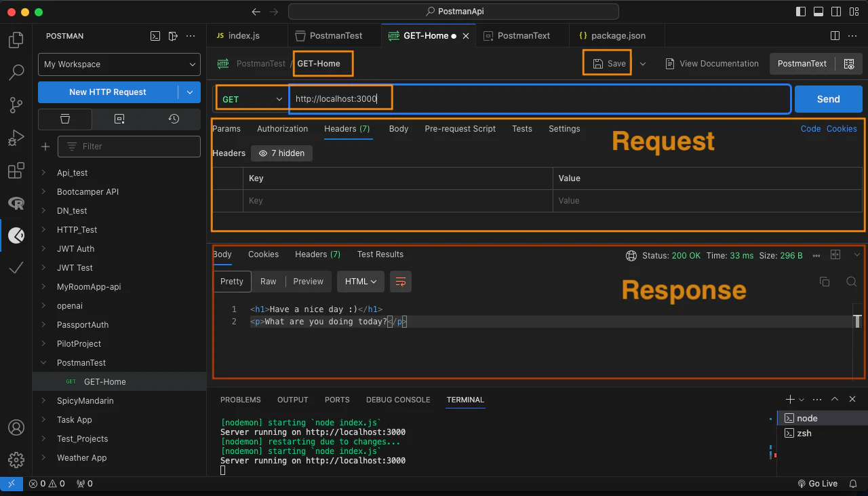Open the arrow next to Save
The image size is (868, 496).
point(643,64)
